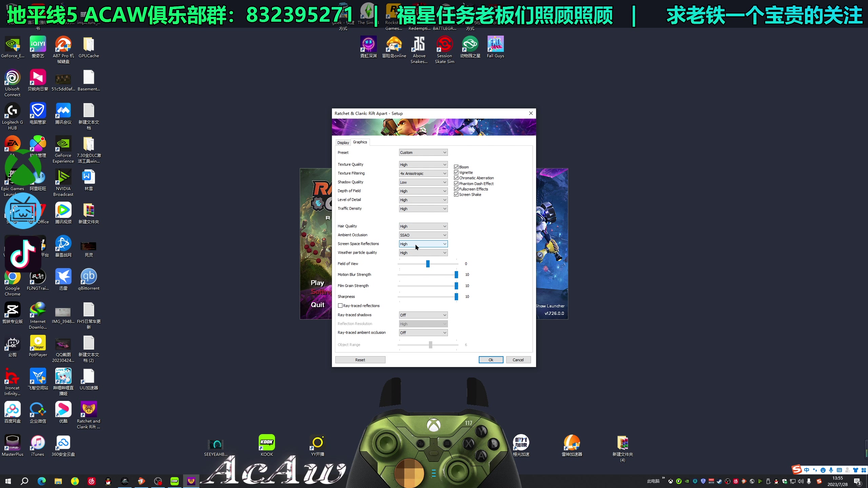This screenshot has width=868, height=488.
Task: Uncheck the Bloom checkbox
Action: click(x=456, y=167)
